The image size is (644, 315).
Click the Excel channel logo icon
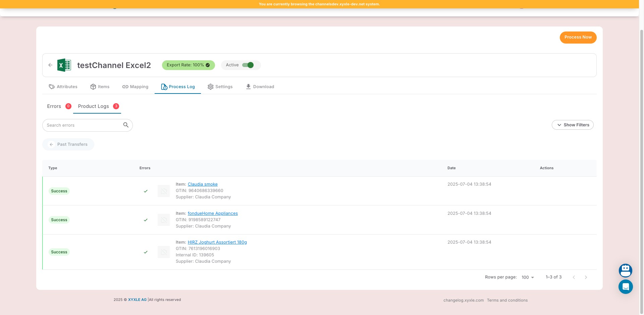coord(64,65)
